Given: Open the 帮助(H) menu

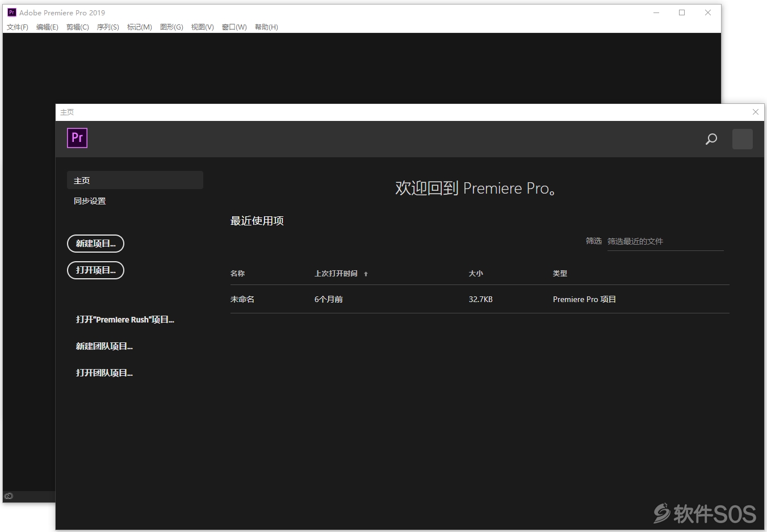Looking at the screenshot, I should tap(266, 27).
